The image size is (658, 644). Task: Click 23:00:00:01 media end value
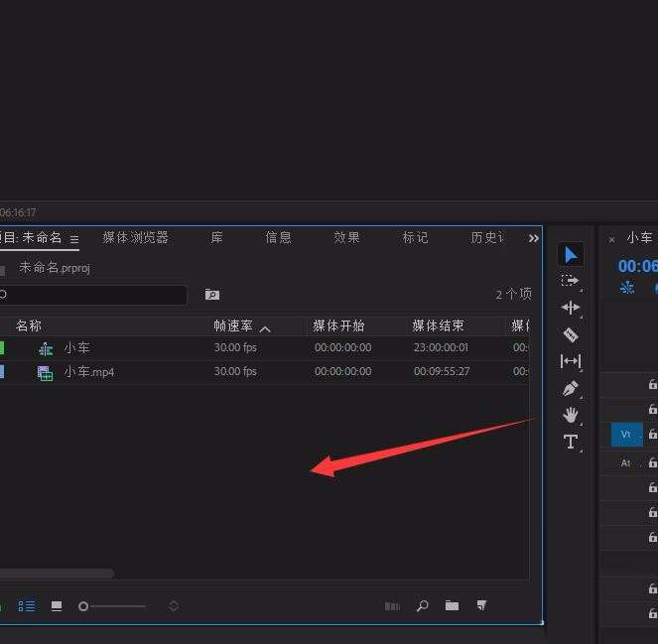(x=441, y=348)
